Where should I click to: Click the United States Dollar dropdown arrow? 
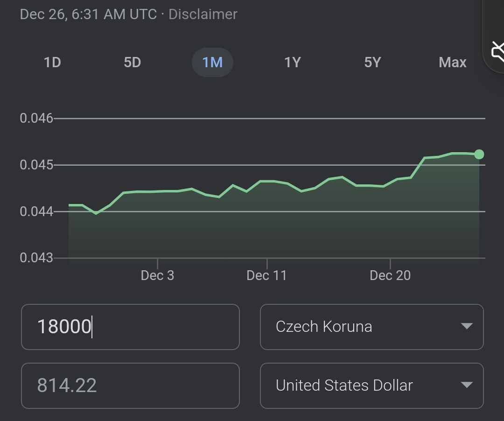coord(466,385)
